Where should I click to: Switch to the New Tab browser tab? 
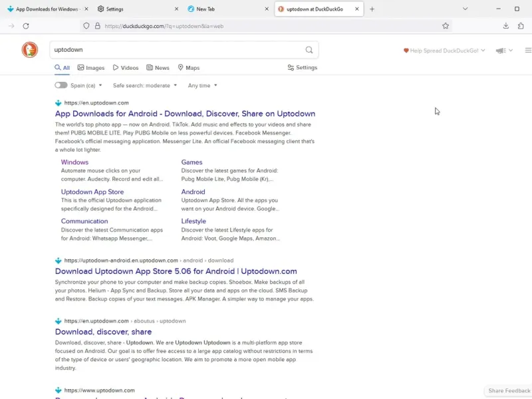coord(227,9)
